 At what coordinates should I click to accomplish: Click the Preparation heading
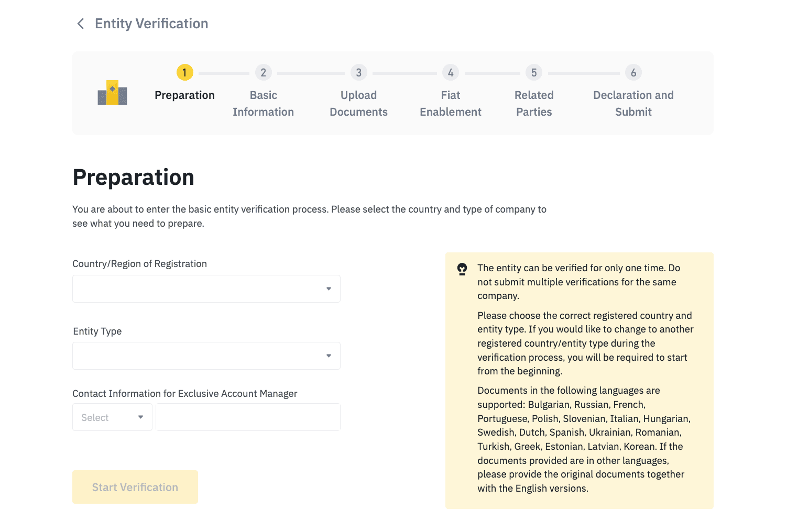point(134,178)
